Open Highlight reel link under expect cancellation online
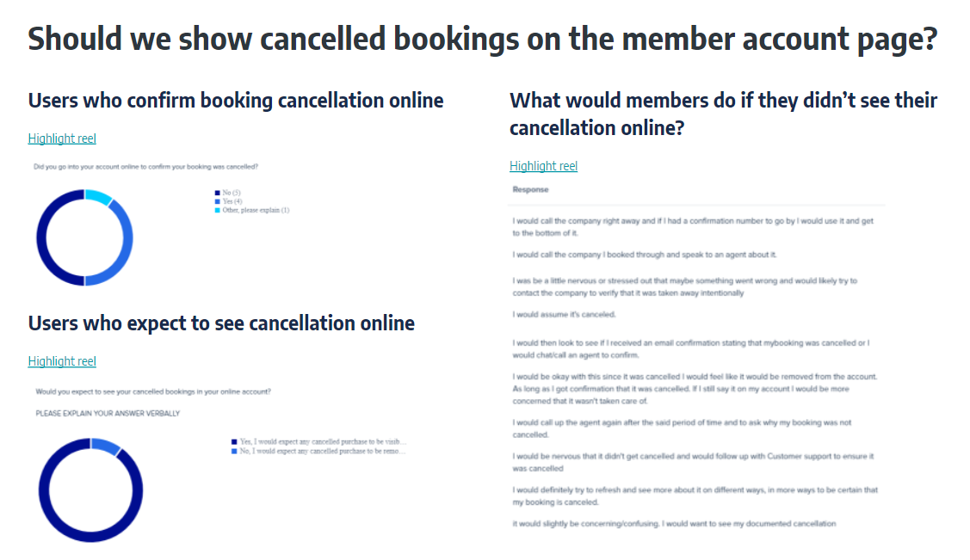Screen dimensions: 970x560 click(62, 361)
